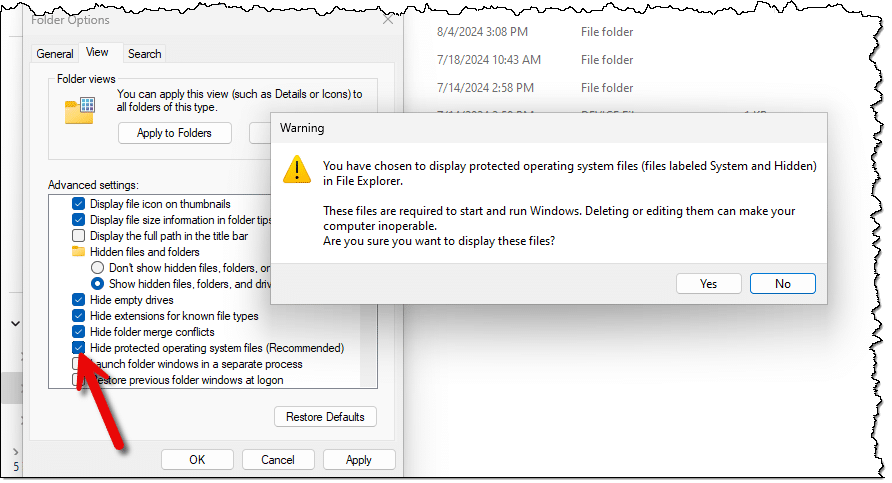Close the Folder Options dialog
Screen dimensions: 892x483
pyautogui.click(x=388, y=19)
